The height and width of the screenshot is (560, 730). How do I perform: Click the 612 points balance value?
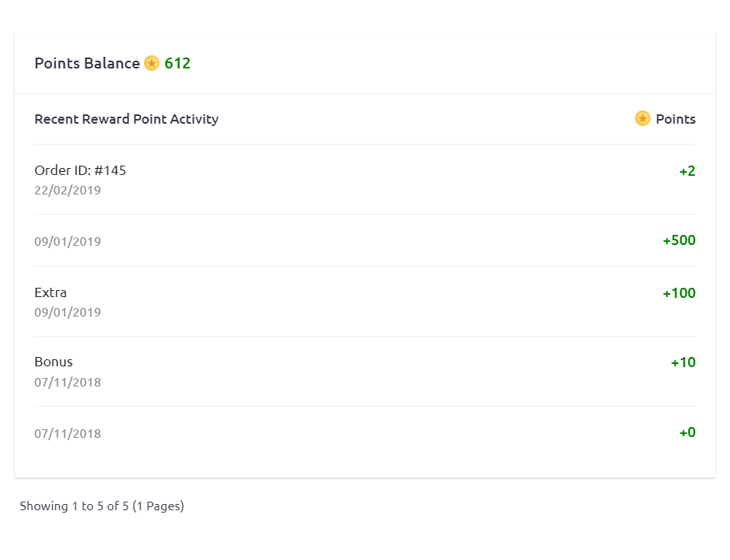[x=177, y=63]
